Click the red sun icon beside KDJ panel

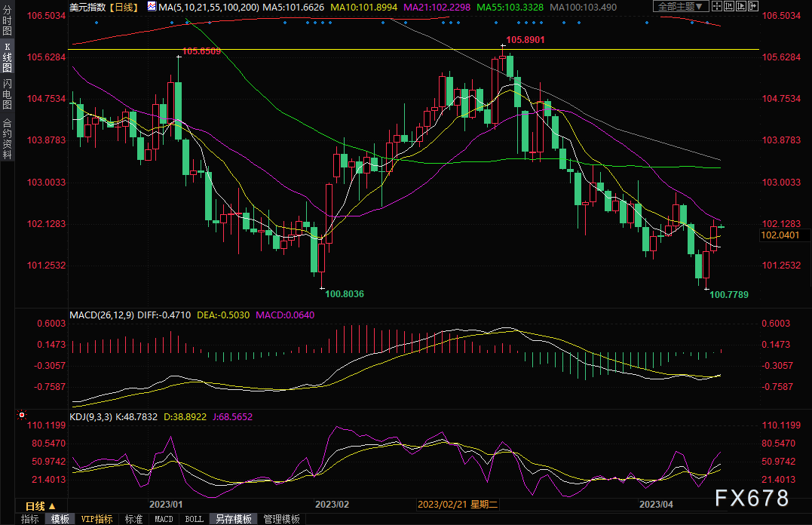[22, 415]
